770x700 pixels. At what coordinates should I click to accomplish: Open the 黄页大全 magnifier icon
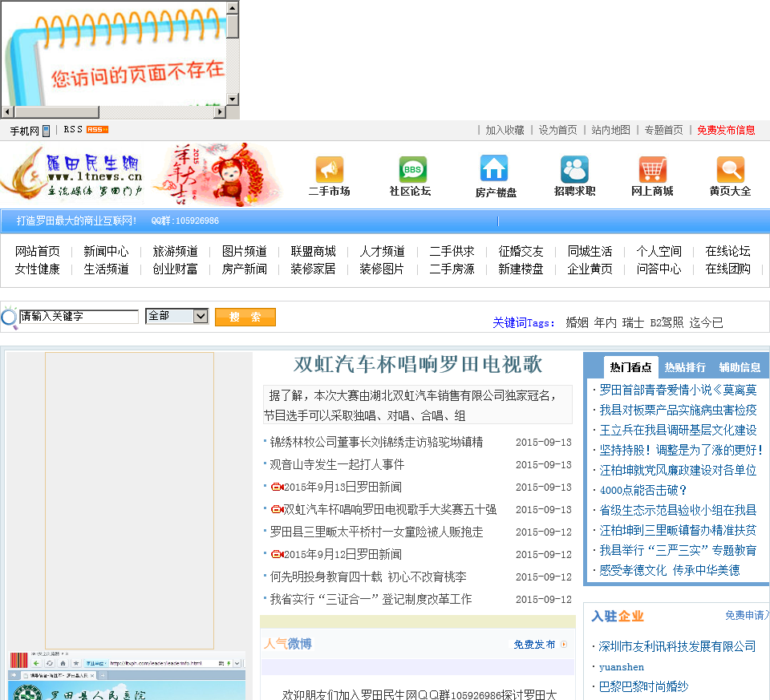[730, 169]
